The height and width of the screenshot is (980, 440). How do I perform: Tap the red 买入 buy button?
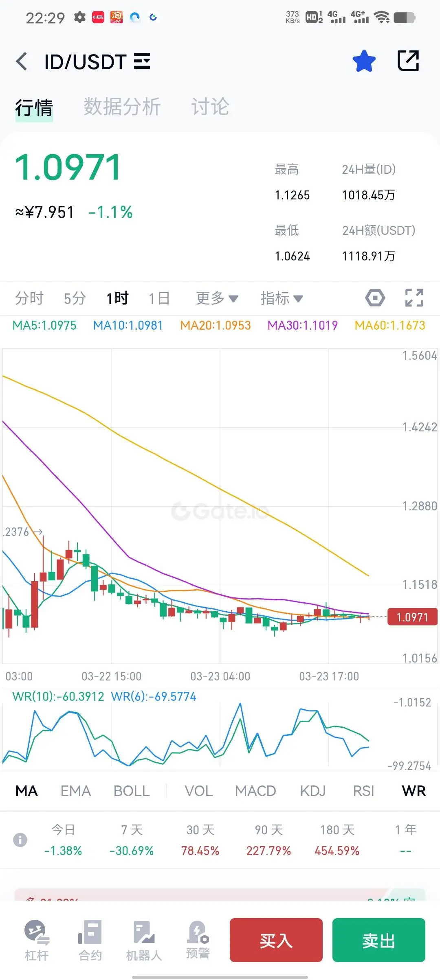[x=276, y=940]
